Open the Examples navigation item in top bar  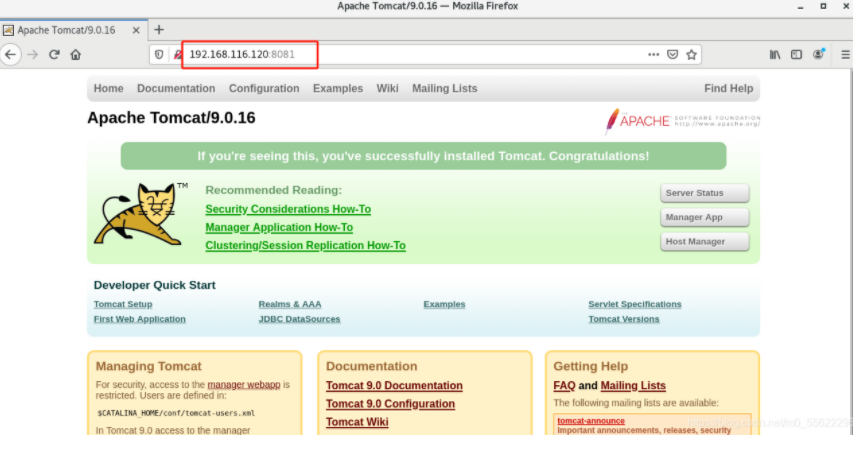[337, 88]
